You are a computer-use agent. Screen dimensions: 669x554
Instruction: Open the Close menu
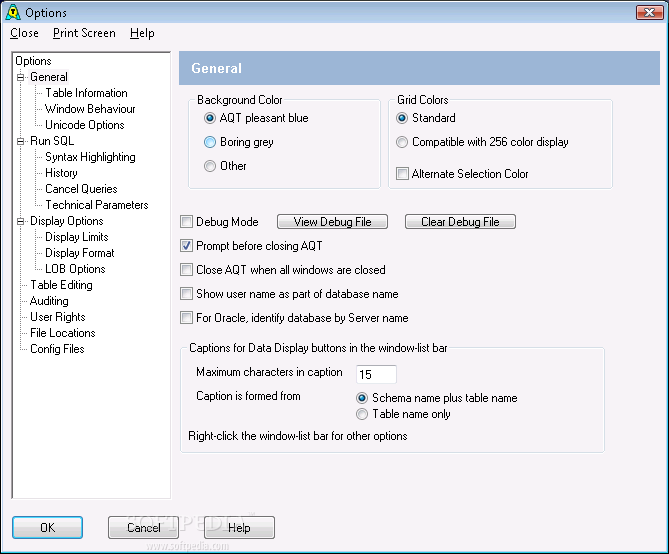[24, 33]
